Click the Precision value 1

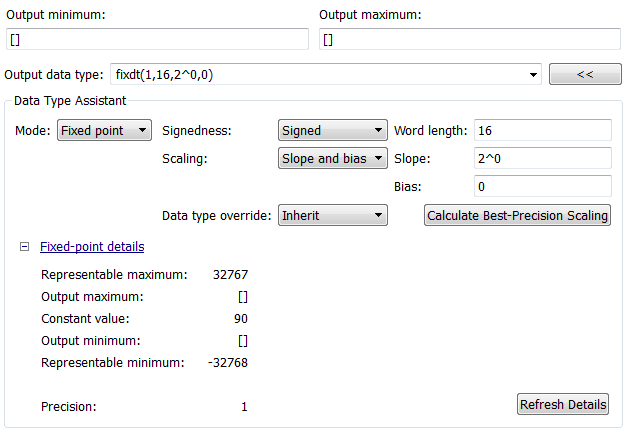[244, 406]
